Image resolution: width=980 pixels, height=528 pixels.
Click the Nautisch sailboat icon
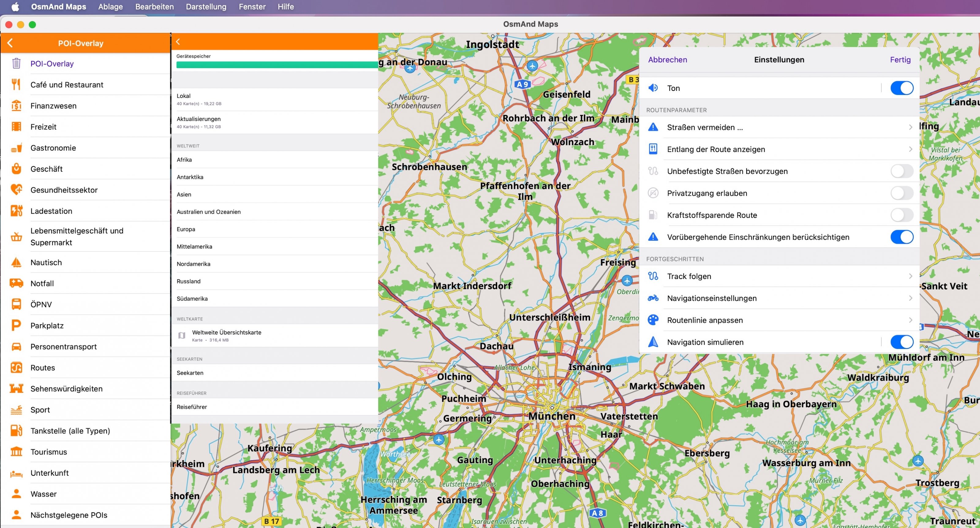(16, 262)
